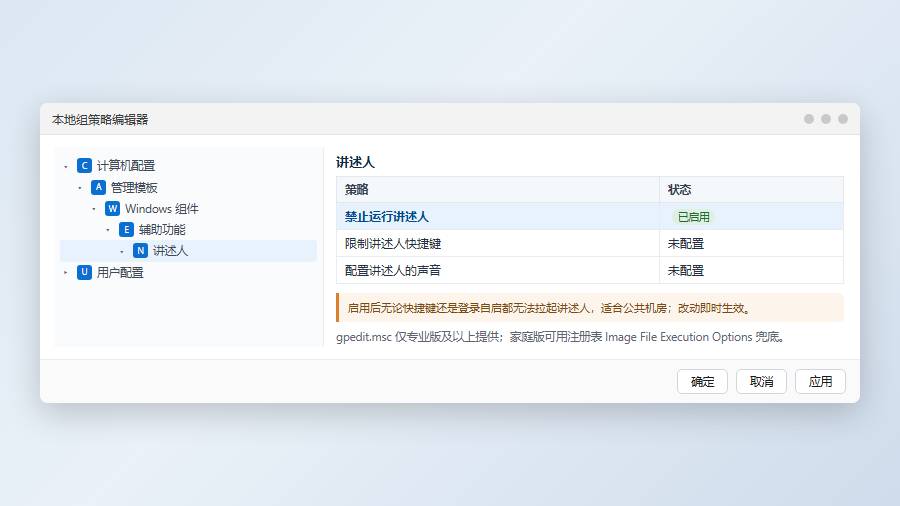Expand the 用户配置 node arrow
900x506 pixels.
(65, 273)
